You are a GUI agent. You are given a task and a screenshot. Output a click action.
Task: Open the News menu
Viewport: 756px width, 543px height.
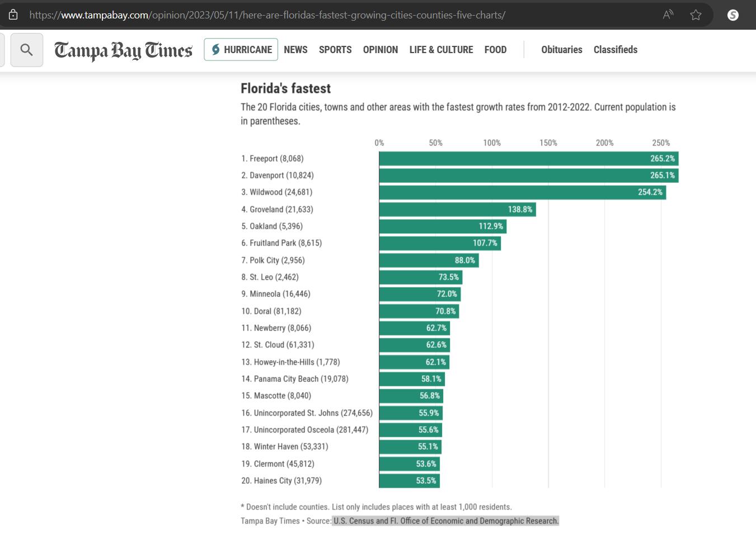click(x=295, y=50)
